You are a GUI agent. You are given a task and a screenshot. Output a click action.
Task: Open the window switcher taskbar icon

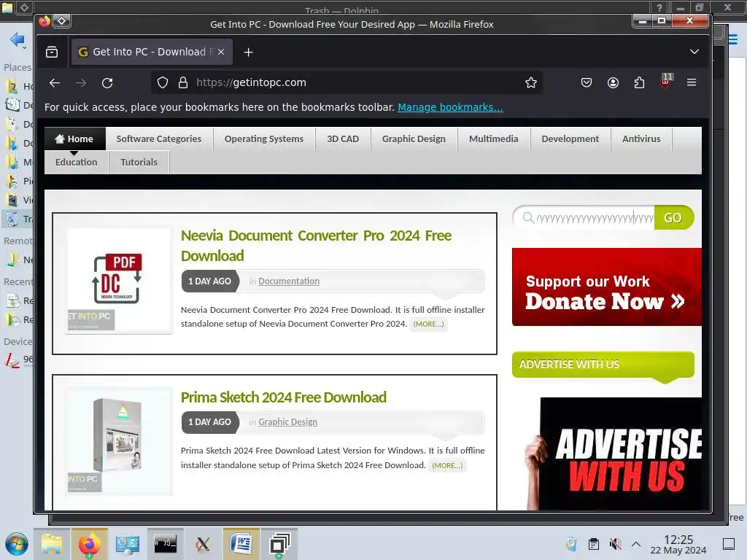coord(279,544)
